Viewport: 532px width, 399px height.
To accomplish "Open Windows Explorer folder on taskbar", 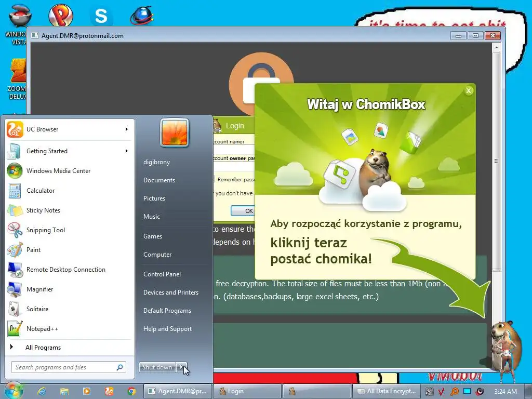I will coord(64,391).
